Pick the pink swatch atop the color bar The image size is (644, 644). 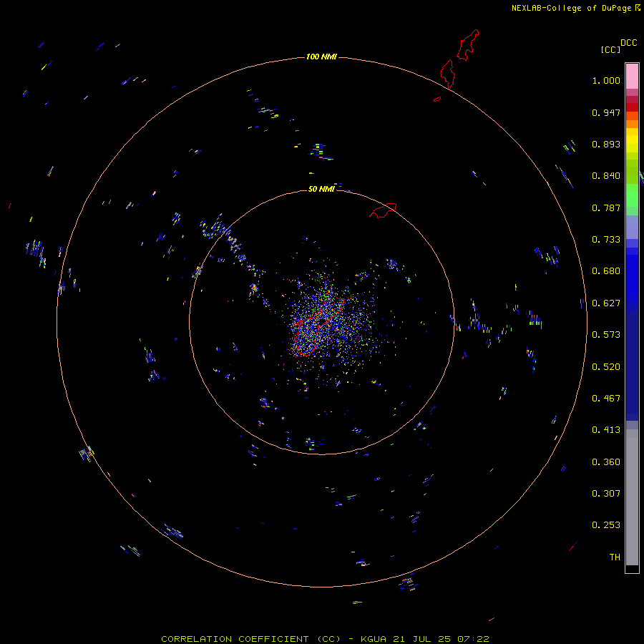click(x=632, y=77)
